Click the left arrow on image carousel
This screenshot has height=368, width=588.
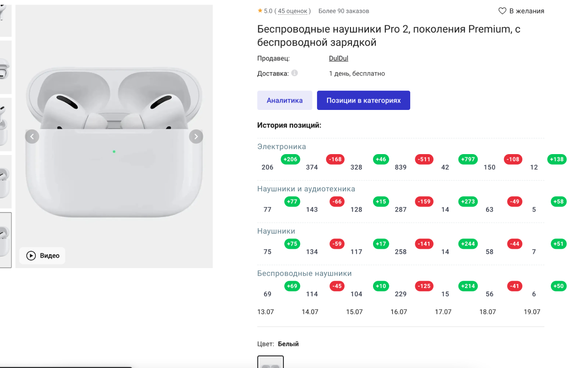click(x=32, y=136)
